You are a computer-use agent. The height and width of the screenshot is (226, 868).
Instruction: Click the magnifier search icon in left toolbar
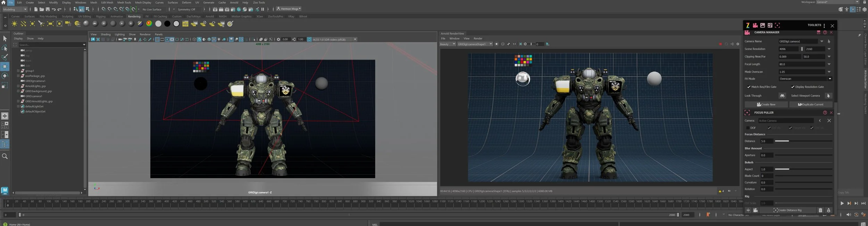(x=5, y=156)
